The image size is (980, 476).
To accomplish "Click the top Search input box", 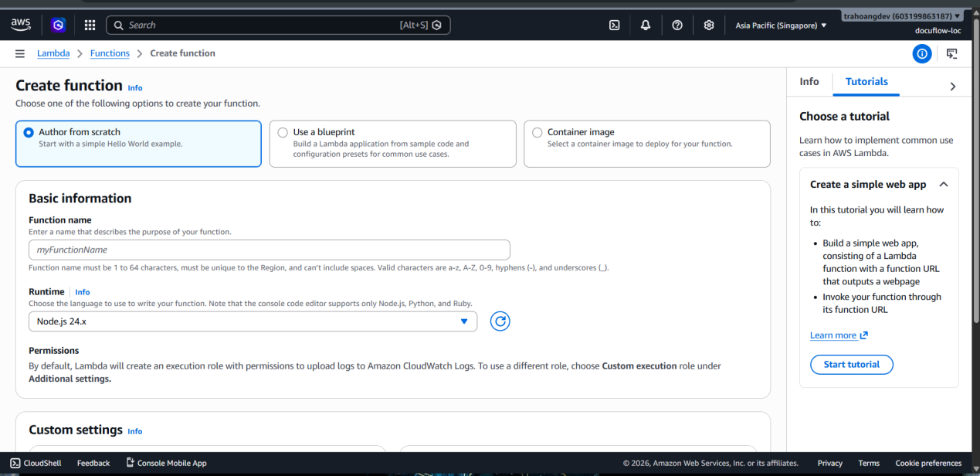I will tap(278, 25).
